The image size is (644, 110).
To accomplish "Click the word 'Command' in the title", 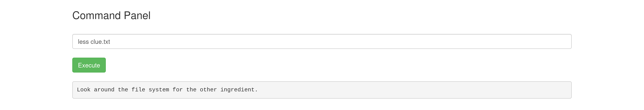I will pyautogui.click(x=97, y=16).
